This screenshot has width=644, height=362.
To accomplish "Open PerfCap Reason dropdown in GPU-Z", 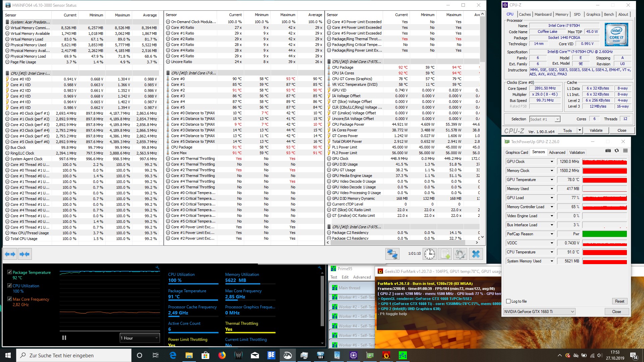I will (552, 234).
